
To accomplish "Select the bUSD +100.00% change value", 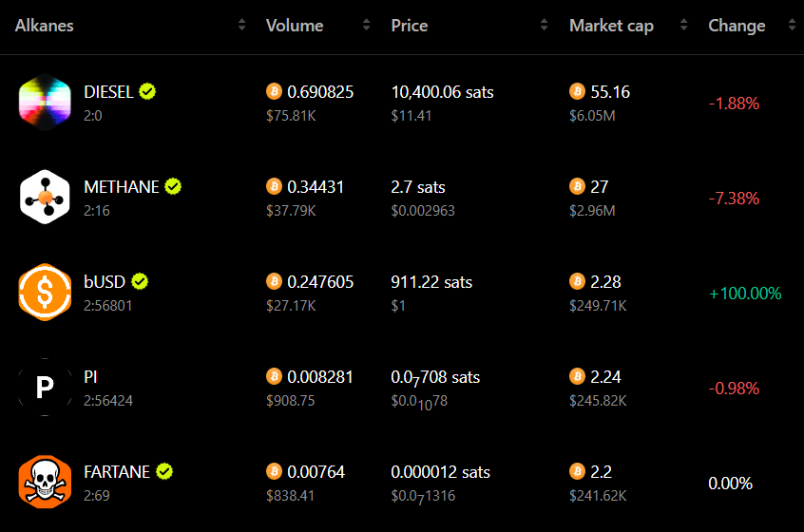I will click(x=745, y=294).
